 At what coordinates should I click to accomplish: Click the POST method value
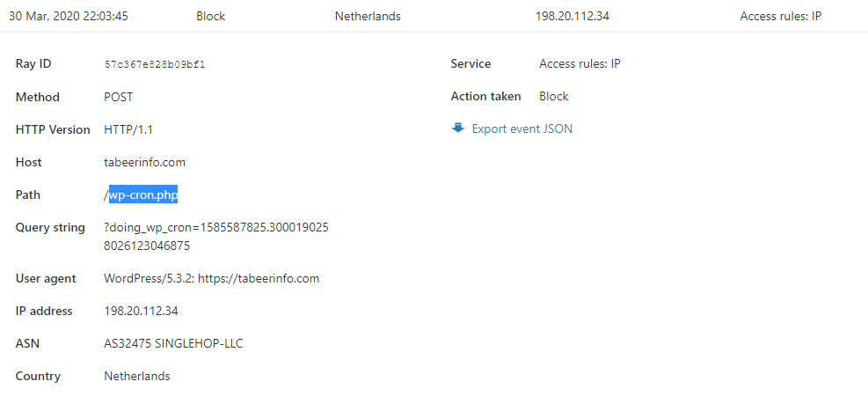click(x=119, y=97)
